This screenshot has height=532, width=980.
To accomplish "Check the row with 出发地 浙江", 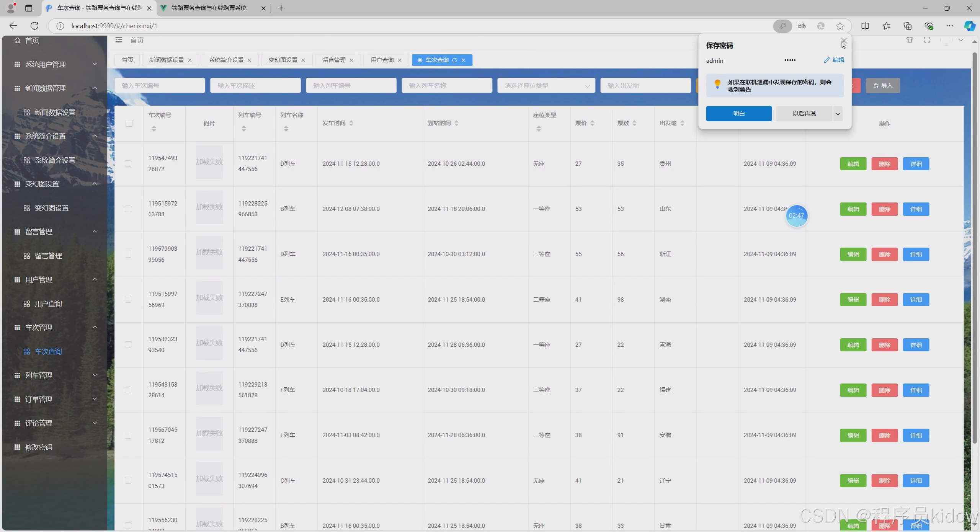I will [x=128, y=254].
